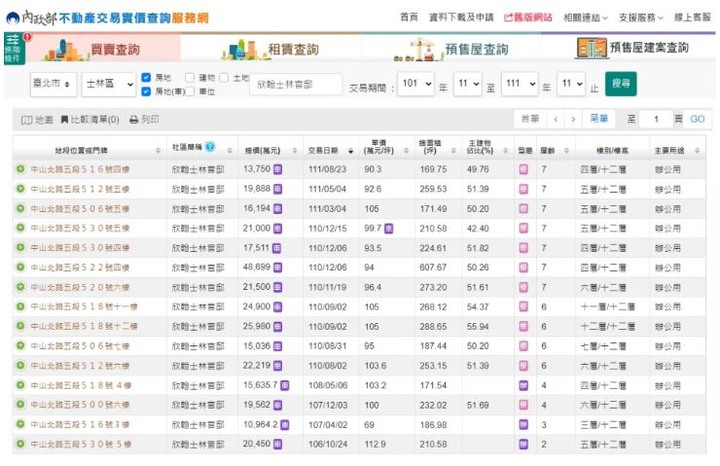Open price detail icon next to 15,635.7
This screenshot has width=720, height=466.
point(285,385)
